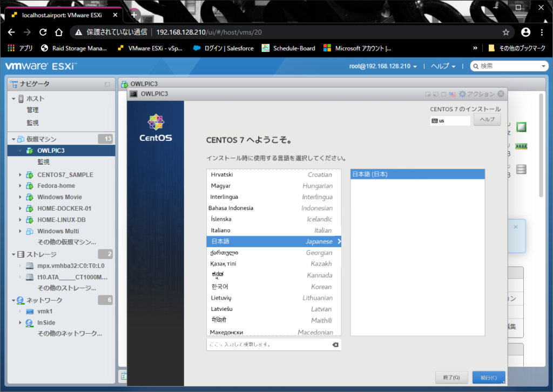
Task: Click the console small-size window icon
Action: pyautogui.click(x=428, y=94)
